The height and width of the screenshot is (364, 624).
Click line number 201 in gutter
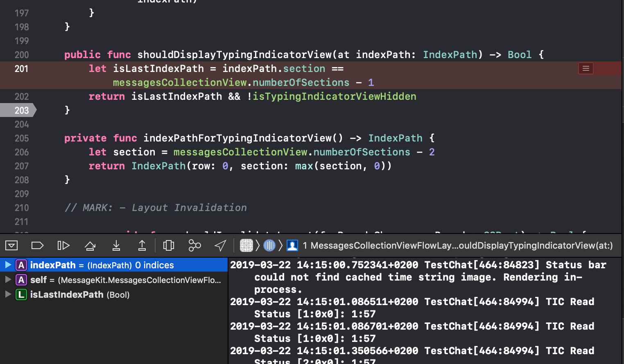coord(21,69)
